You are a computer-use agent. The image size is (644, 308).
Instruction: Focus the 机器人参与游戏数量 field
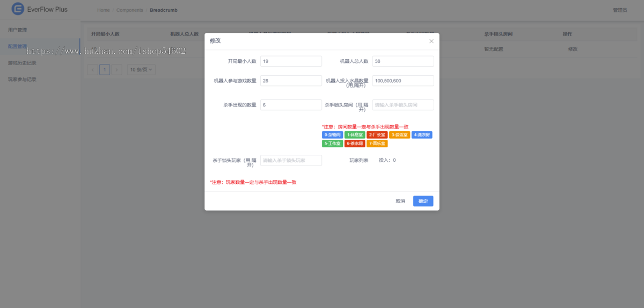pos(291,81)
